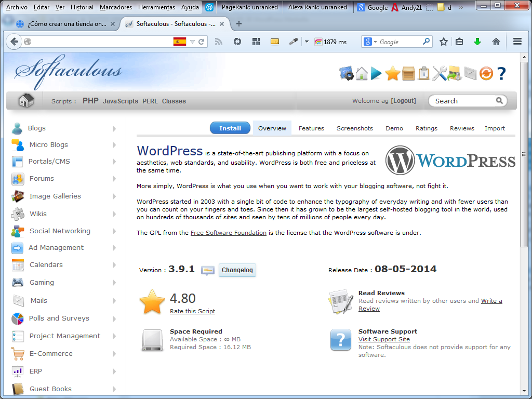The width and height of the screenshot is (532, 399).
Task: Click the envelope email settings icon
Action: (x=470, y=73)
